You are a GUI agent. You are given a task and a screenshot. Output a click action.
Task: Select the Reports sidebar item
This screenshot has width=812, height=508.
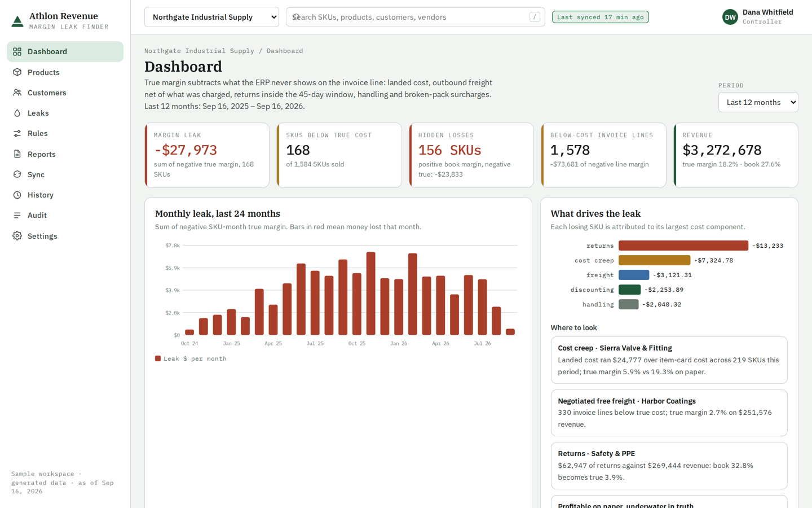[x=65, y=154]
